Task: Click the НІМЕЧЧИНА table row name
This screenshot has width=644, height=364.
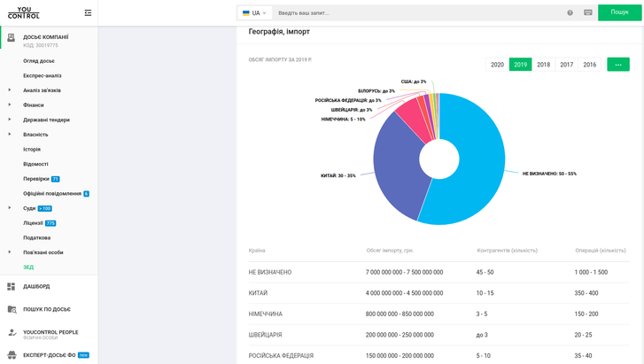Action: (x=266, y=314)
